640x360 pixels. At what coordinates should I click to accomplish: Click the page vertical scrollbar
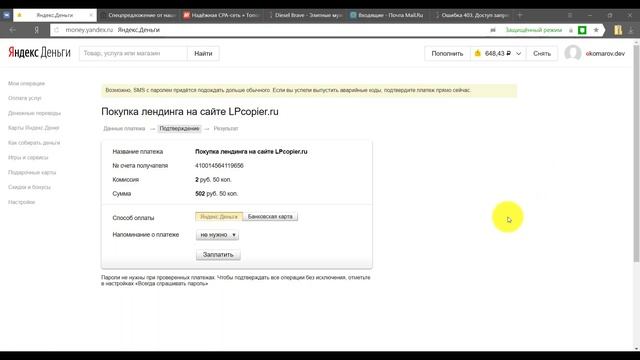coord(636,153)
